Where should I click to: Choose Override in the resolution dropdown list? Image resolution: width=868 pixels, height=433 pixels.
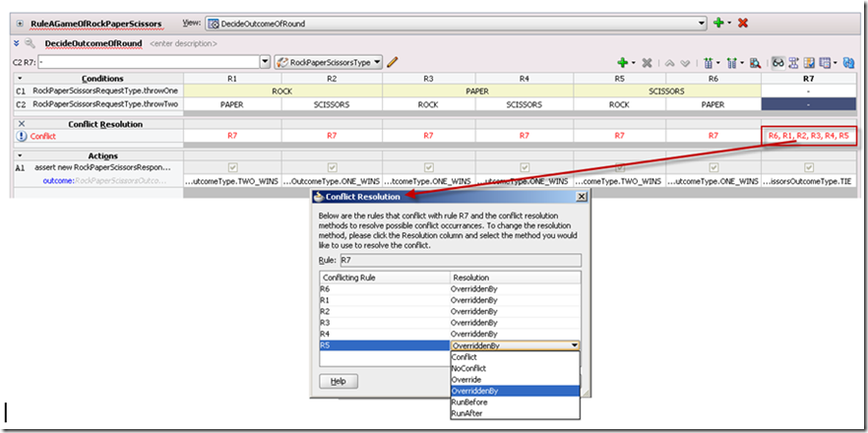[x=466, y=379]
